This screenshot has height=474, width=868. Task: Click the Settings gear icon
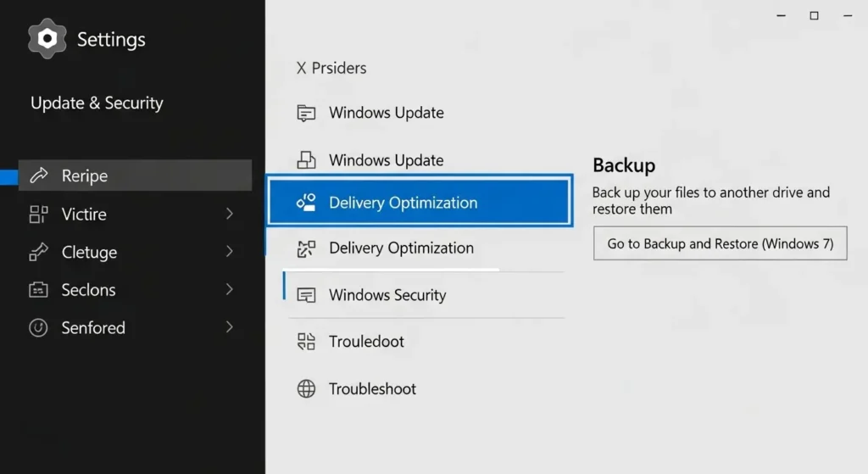(x=47, y=39)
